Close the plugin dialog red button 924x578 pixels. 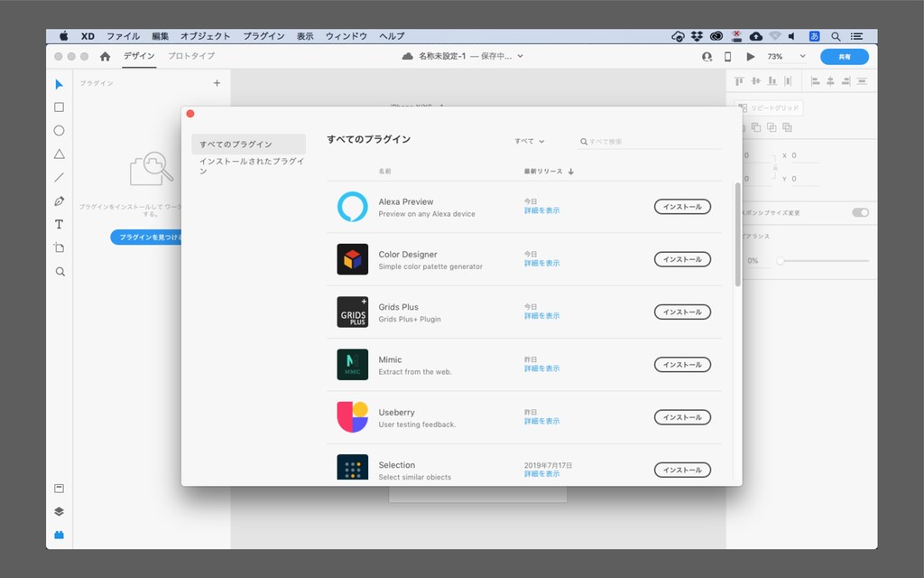(190, 113)
